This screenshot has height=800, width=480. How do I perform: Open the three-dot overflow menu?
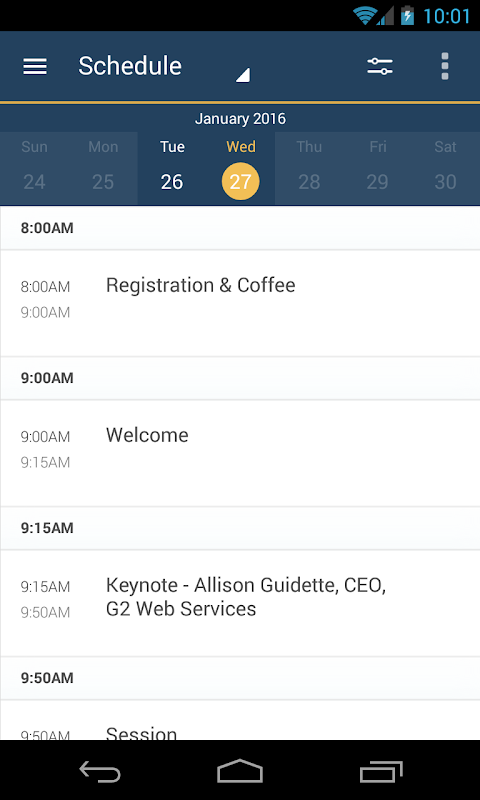pyautogui.click(x=445, y=66)
